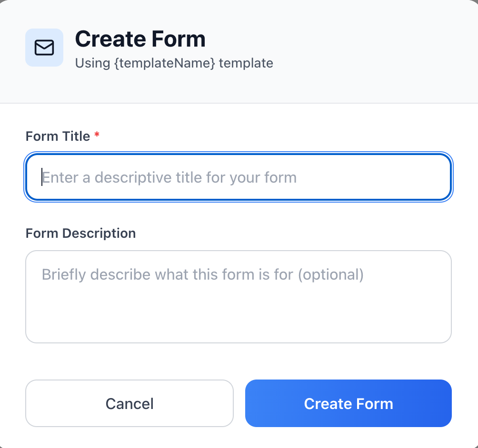Viewport: 478px width, 448px height.
Task: Click inside the Form Description textarea
Action: pyautogui.click(x=238, y=297)
